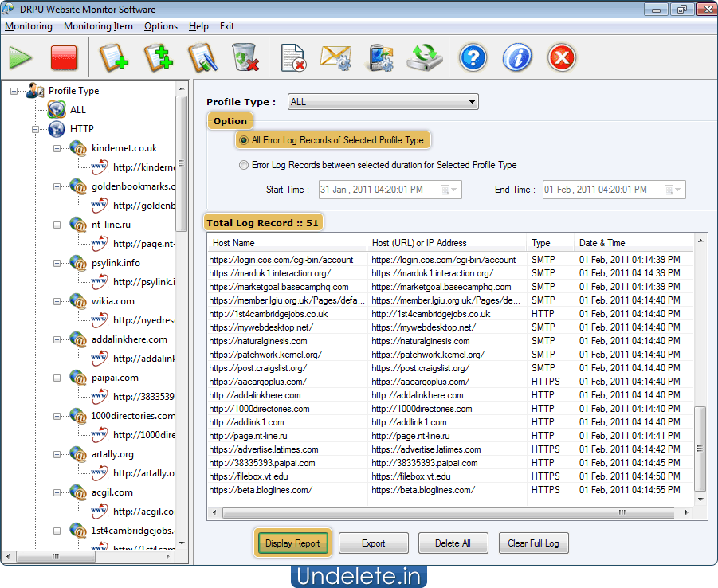Sort by Host Name column header
The image size is (718, 588).
pyautogui.click(x=287, y=243)
